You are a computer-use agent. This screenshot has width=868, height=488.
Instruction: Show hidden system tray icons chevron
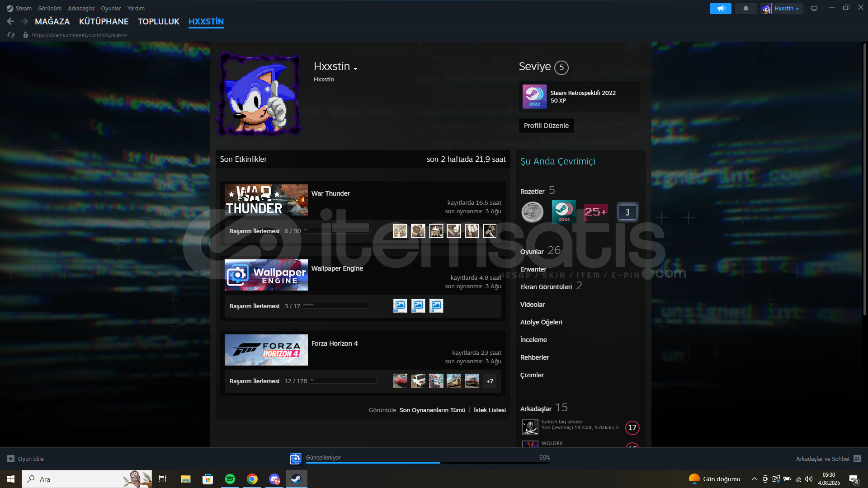(x=754, y=479)
